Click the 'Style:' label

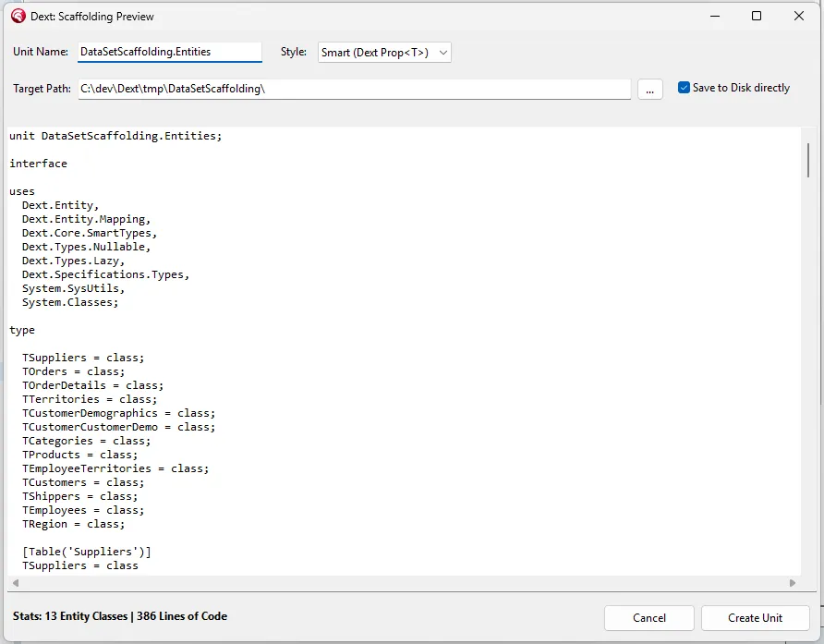[x=293, y=52]
